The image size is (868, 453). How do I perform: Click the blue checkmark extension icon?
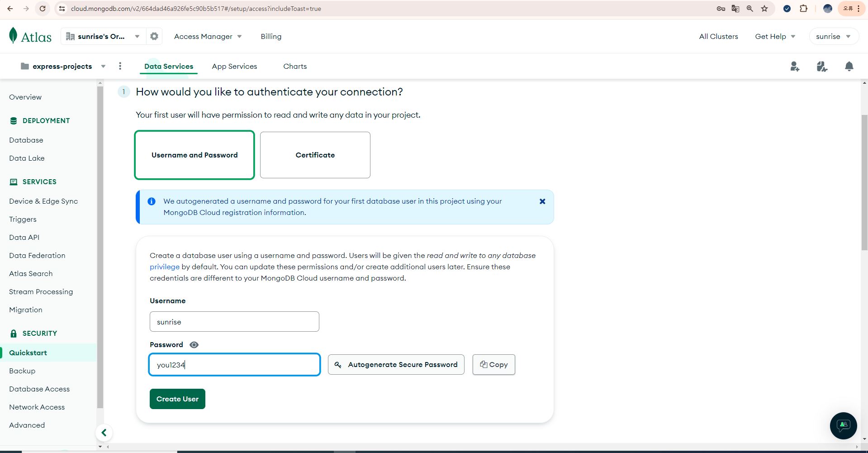point(787,9)
